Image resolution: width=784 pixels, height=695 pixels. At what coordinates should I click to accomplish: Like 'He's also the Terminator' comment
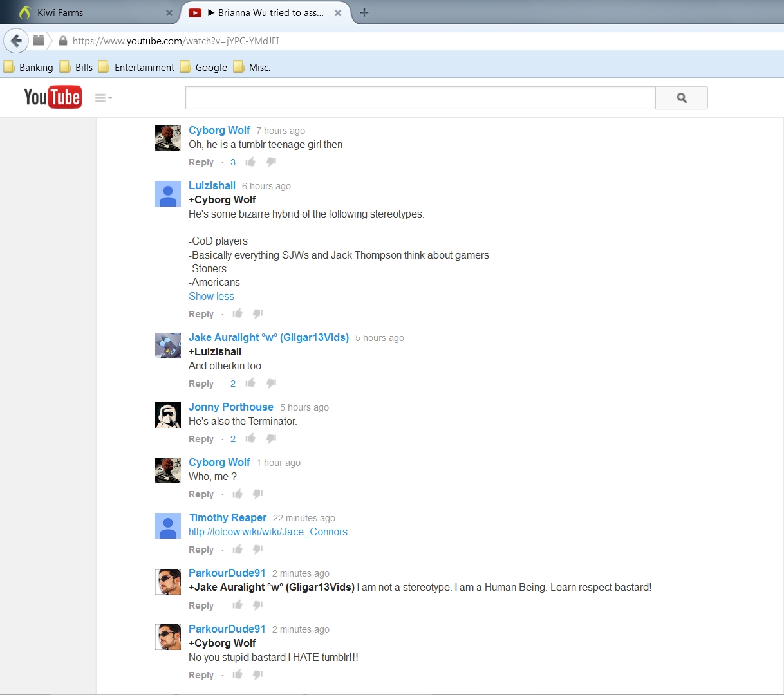250,438
